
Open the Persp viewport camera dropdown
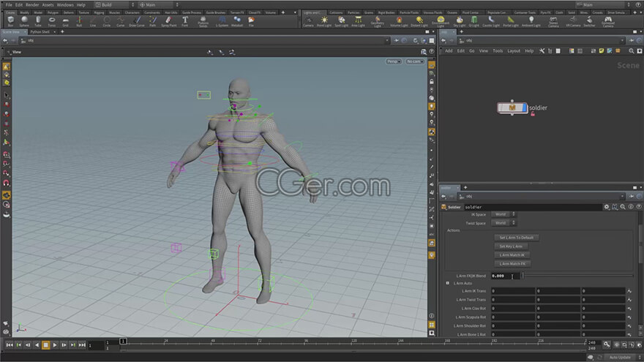(393, 61)
